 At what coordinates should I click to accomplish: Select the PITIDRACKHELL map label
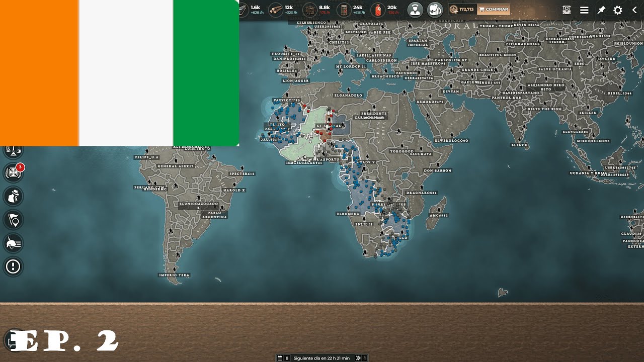pos(523,44)
